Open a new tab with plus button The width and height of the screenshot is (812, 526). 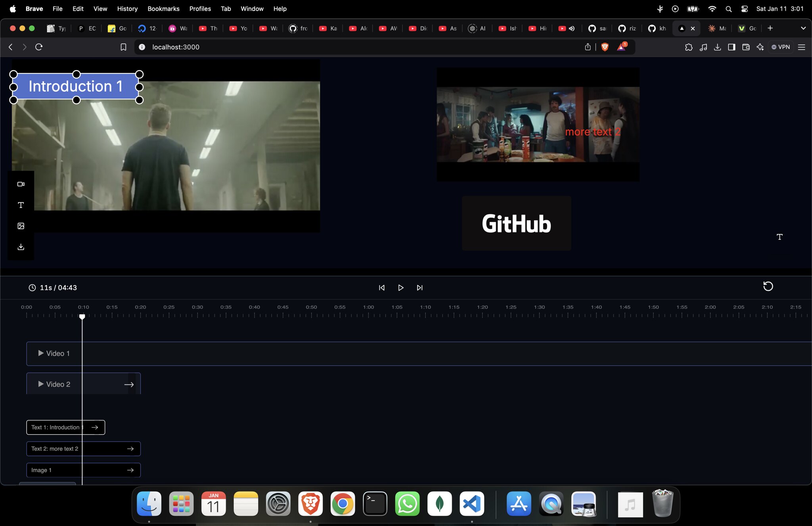click(770, 28)
